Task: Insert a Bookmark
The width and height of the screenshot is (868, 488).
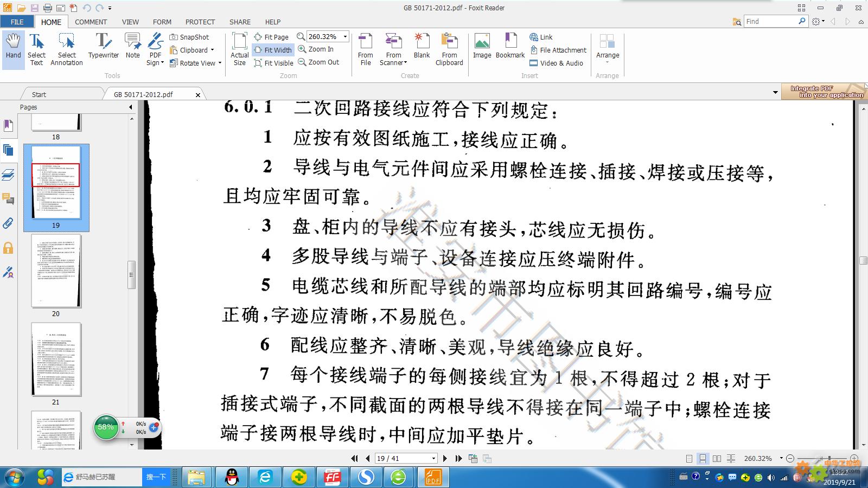Action: 510,46
